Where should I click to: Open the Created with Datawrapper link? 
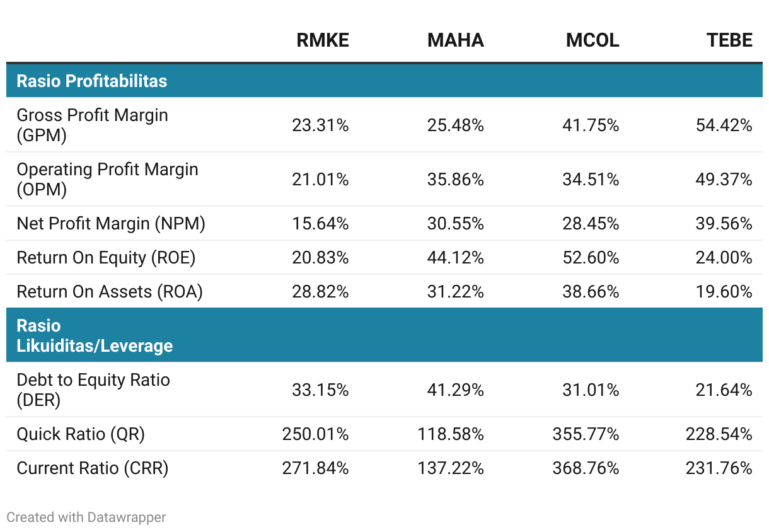click(x=86, y=518)
